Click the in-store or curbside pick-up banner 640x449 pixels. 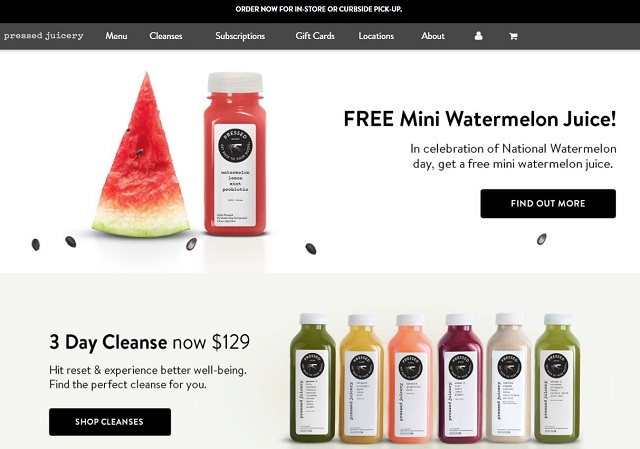coord(319,9)
